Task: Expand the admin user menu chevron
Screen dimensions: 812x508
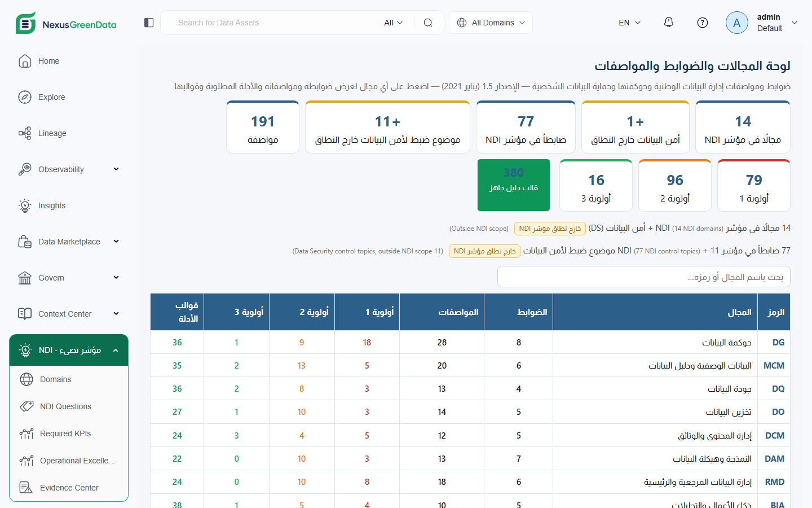Action: [795, 23]
